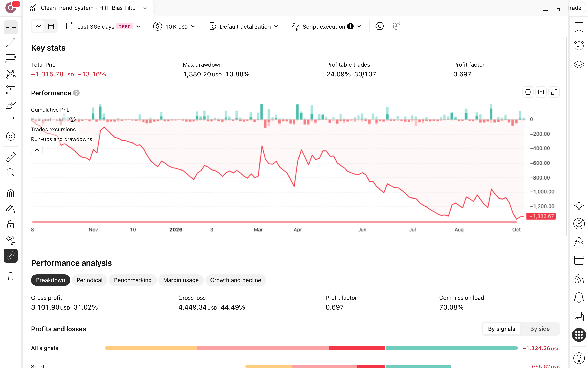Select the text annotation tool
The width and height of the screenshot is (588, 368).
click(x=11, y=121)
